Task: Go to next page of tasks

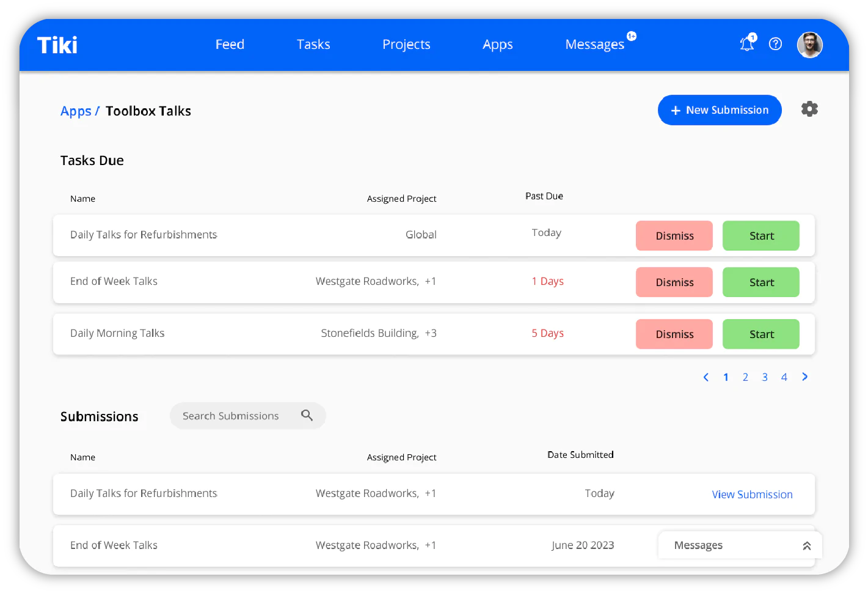Action: point(805,377)
